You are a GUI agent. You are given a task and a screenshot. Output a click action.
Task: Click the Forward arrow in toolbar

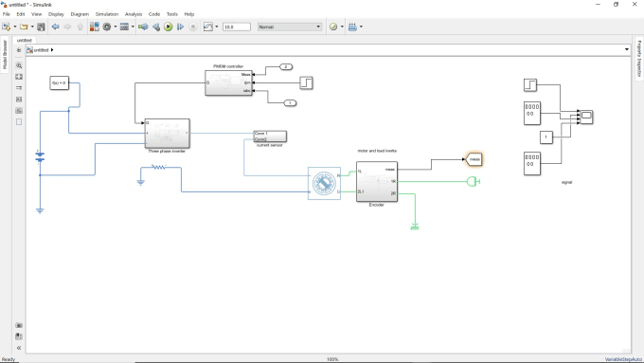click(x=67, y=27)
